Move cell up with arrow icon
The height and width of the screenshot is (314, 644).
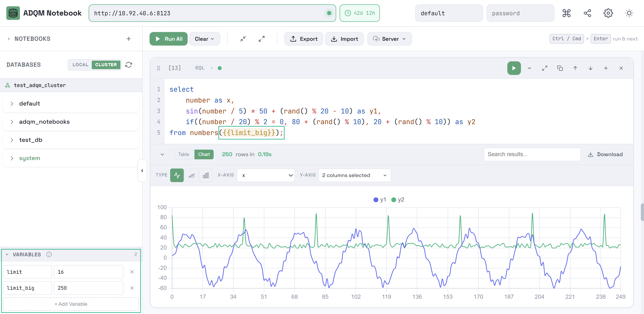coord(575,68)
